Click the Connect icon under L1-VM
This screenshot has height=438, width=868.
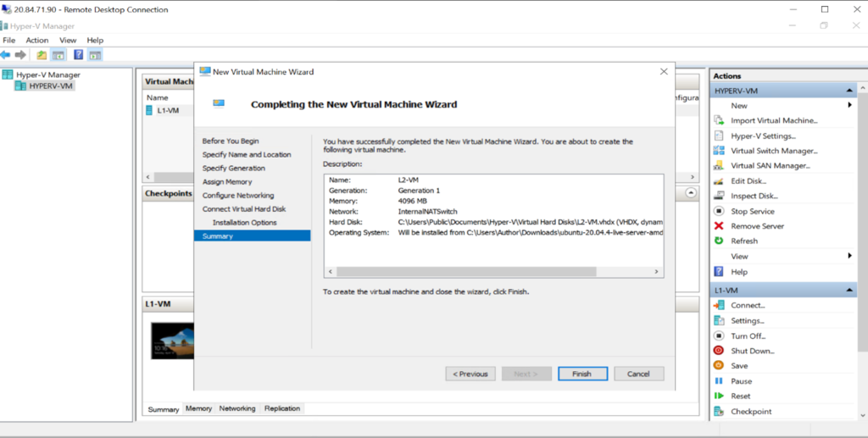719,305
